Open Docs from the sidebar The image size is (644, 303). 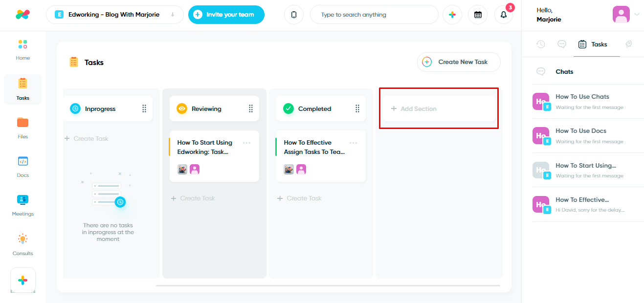(x=22, y=166)
